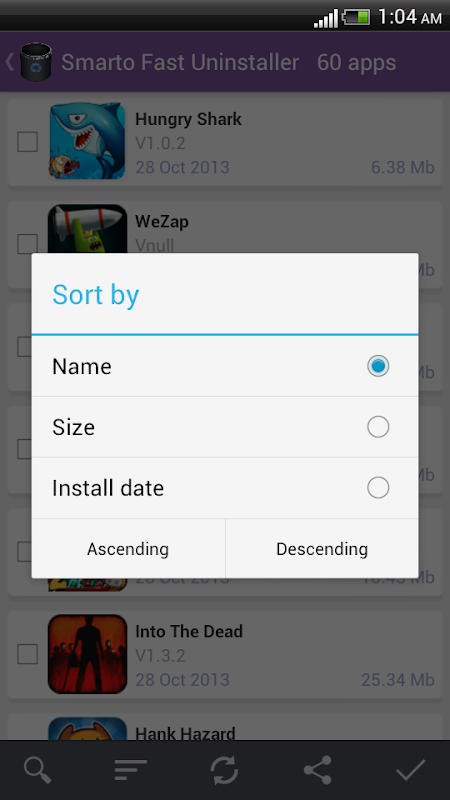Viewport: 450px width, 800px height.
Task: Choose Descending sort order
Action: pos(322,548)
